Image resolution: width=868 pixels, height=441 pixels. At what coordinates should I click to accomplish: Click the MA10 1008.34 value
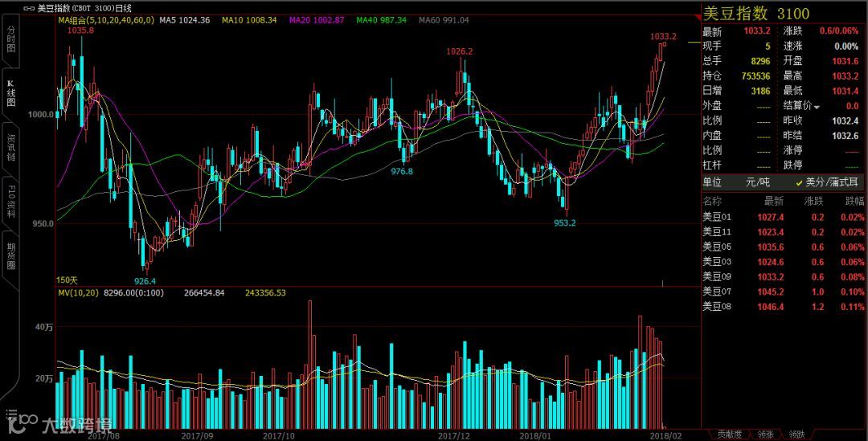(250, 20)
